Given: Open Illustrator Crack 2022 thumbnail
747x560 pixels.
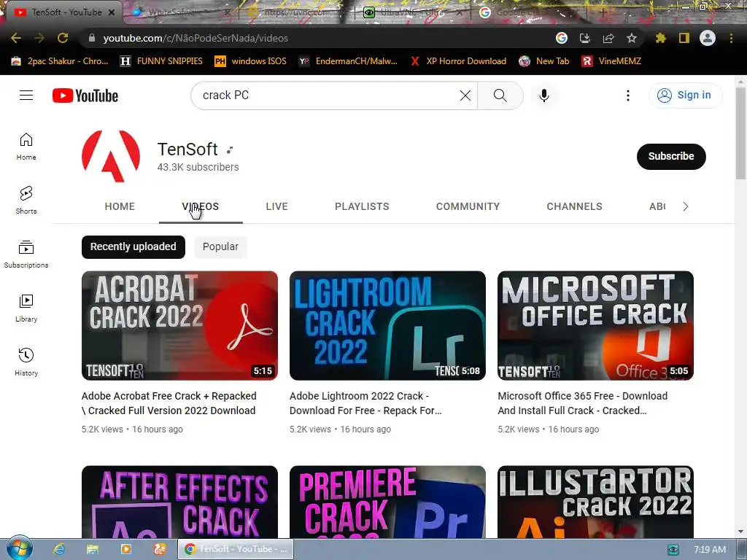Looking at the screenshot, I should [595, 502].
